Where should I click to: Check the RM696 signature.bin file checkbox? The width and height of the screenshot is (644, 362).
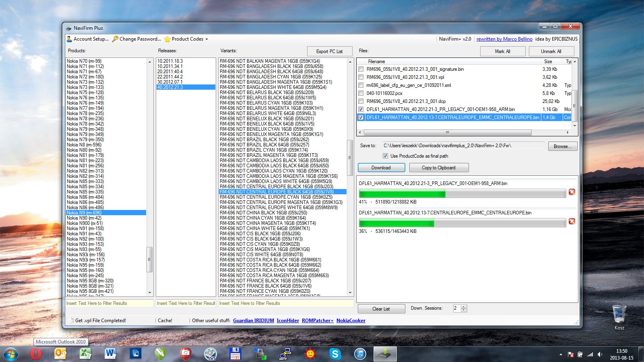[x=361, y=69]
